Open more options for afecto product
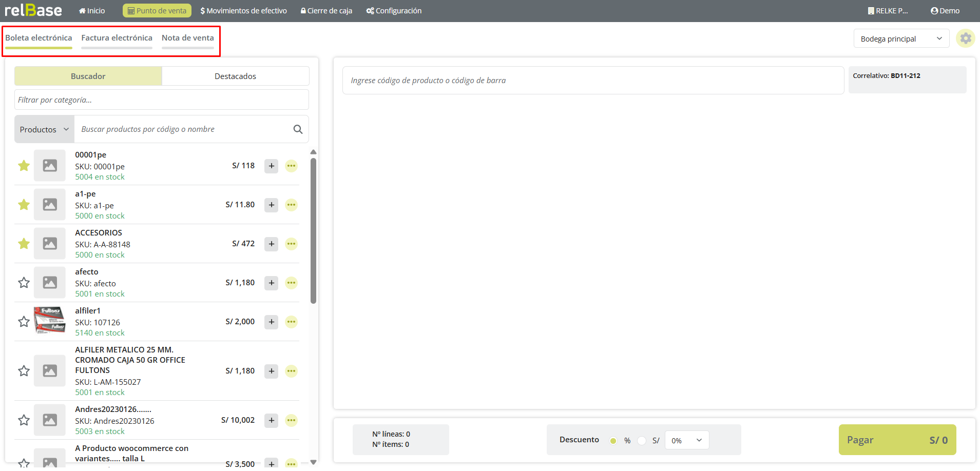980x471 pixels. coord(291,283)
